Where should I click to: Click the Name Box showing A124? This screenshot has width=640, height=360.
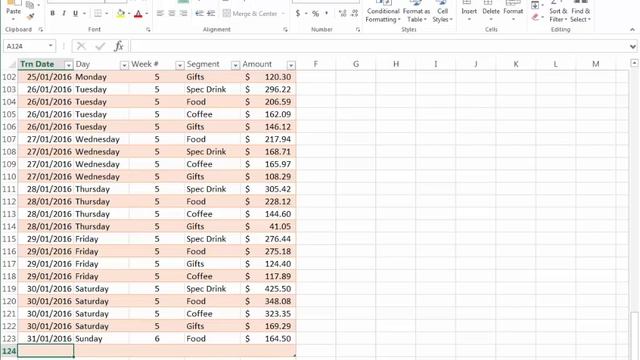(x=25, y=46)
